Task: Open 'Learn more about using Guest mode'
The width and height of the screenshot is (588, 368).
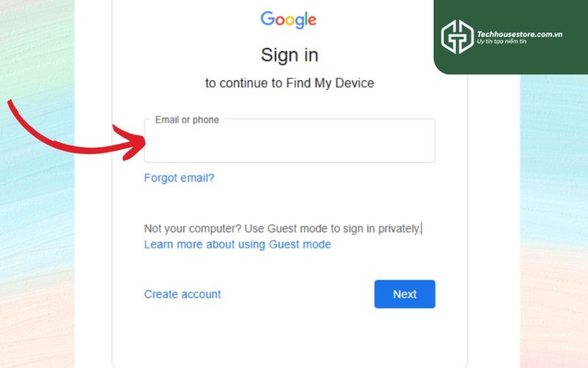Action: (237, 244)
